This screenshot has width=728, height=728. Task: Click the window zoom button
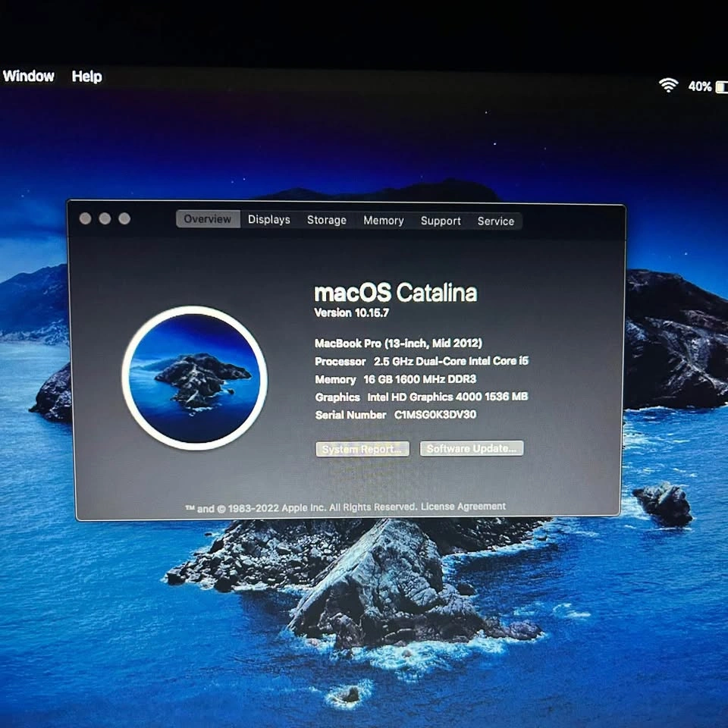[x=124, y=218]
